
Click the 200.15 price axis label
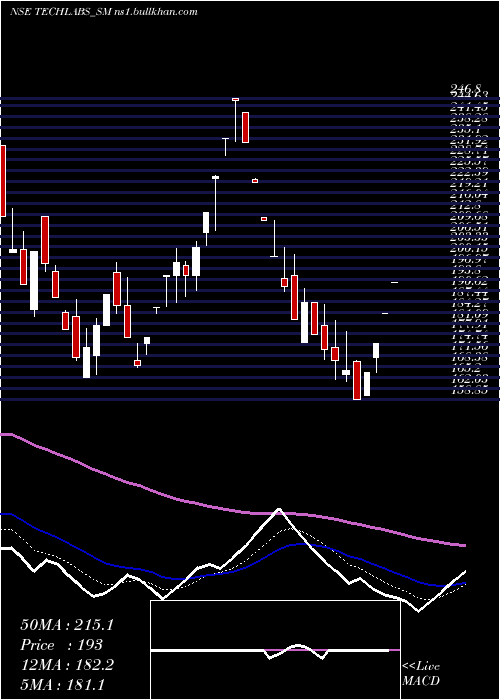tap(468, 250)
